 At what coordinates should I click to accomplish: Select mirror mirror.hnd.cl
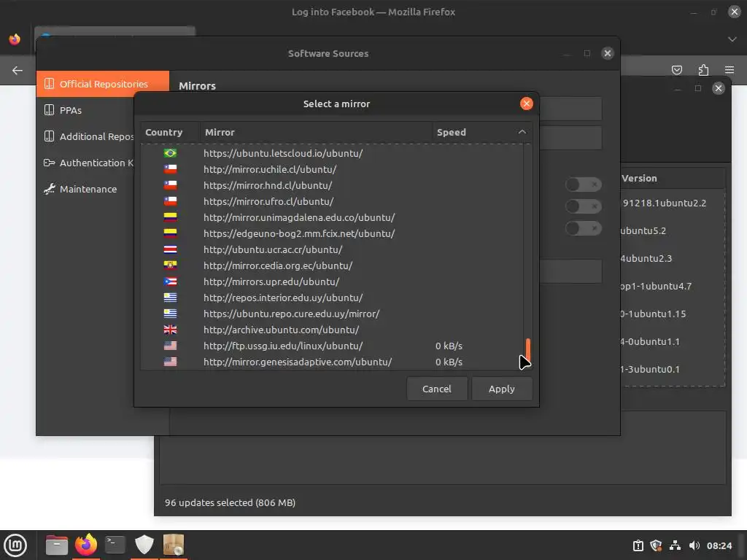pyautogui.click(x=332, y=186)
